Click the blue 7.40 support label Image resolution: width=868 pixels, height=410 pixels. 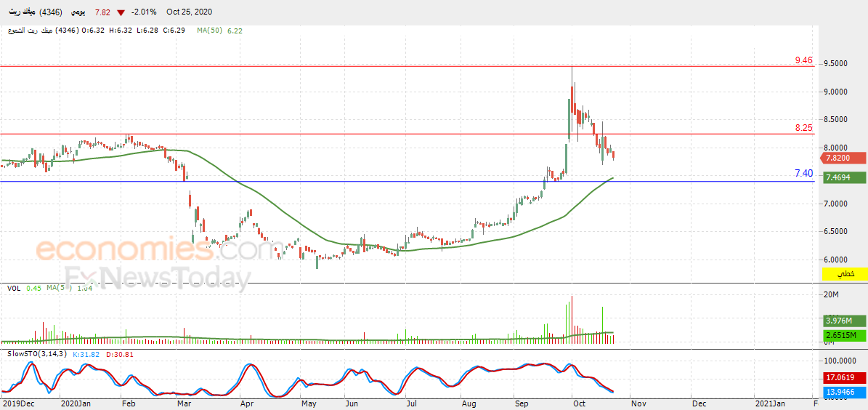tap(803, 174)
